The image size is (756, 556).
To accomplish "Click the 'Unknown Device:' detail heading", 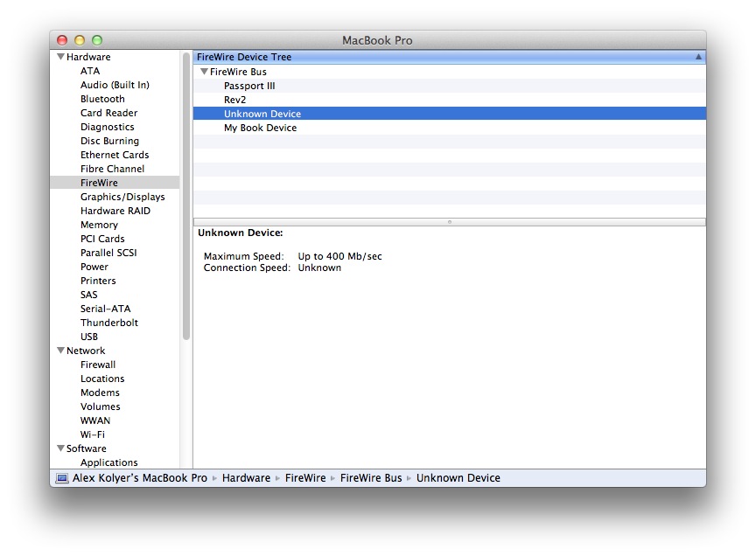I will (241, 233).
